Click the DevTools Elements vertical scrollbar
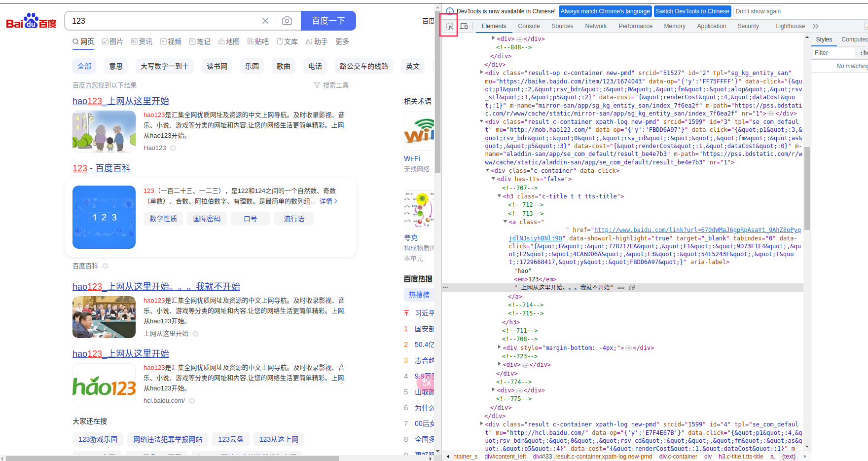The height and width of the screenshot is (461, 868). tap(807, 188)
